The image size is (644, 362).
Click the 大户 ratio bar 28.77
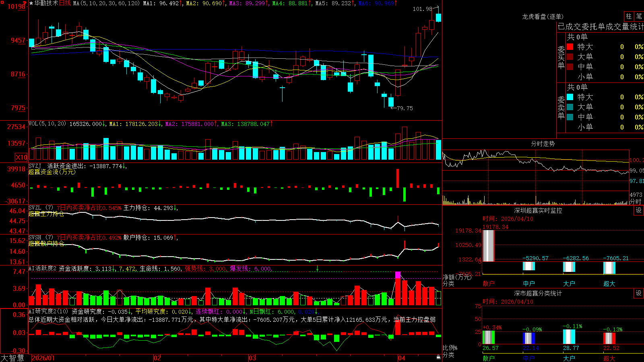pos(569,337)
